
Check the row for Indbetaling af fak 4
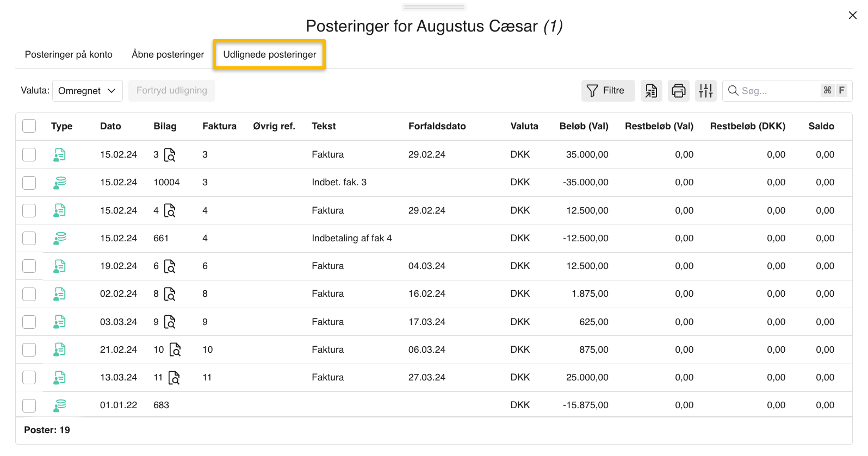tap(29, 239)
